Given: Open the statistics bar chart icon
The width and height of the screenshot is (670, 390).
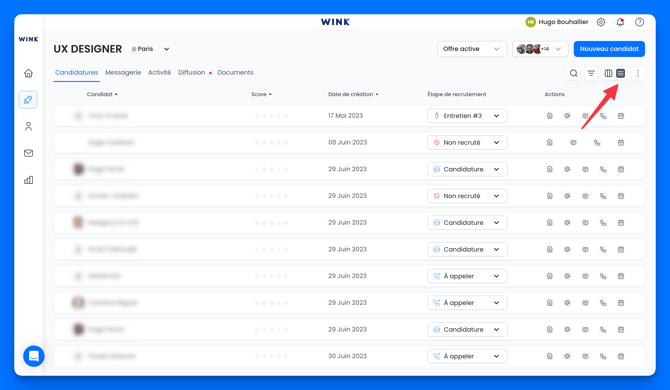Looking at the screenshot, I should (28, 180).
